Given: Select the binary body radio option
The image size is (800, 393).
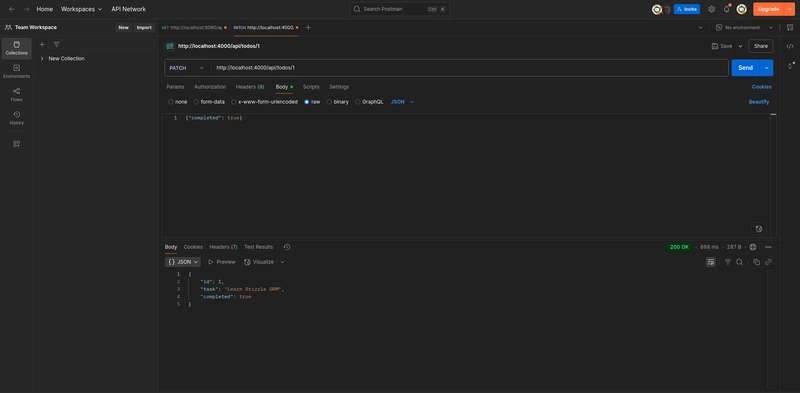Looking at the screenshot, I should tap(329, 102).
